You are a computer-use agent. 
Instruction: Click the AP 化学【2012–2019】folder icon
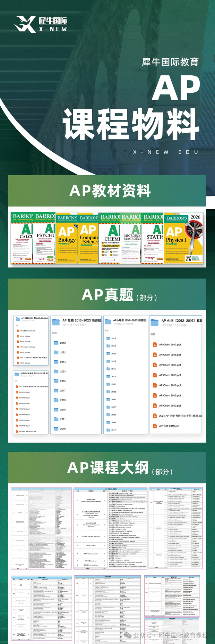155,323
